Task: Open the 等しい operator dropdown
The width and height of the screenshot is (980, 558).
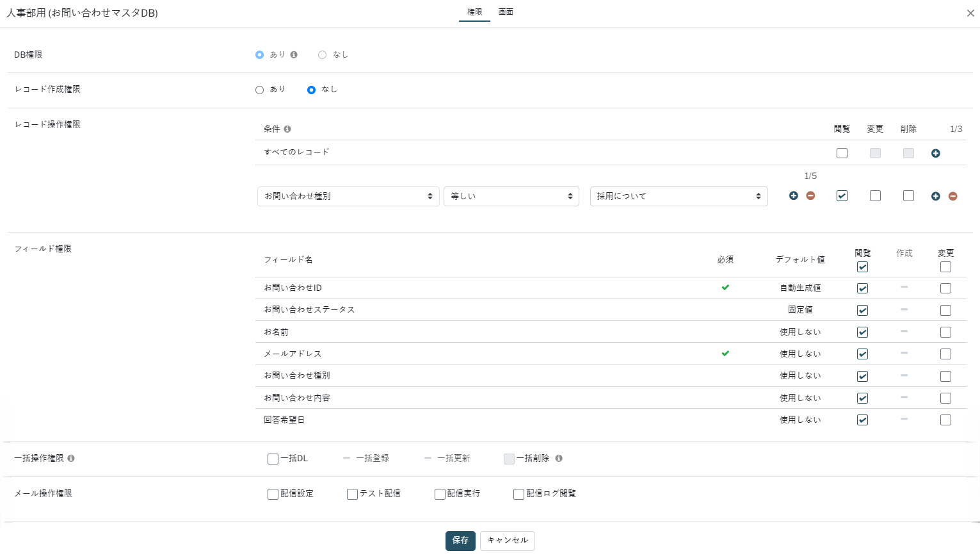Action: pyautogui.click(x=511, y=197)
